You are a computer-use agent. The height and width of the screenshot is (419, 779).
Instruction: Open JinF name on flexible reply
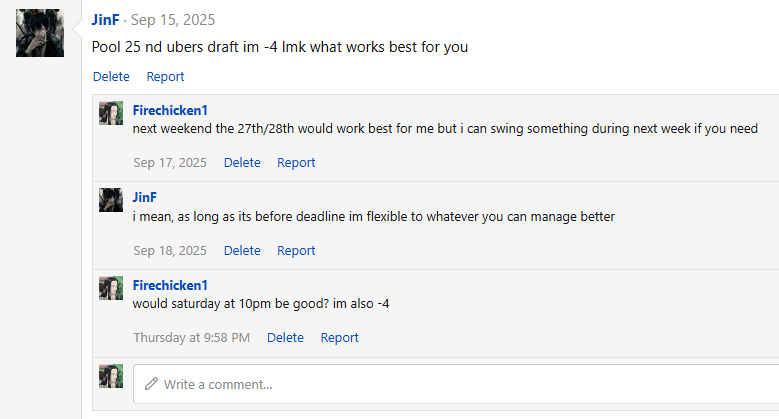(x=145, y=197)
